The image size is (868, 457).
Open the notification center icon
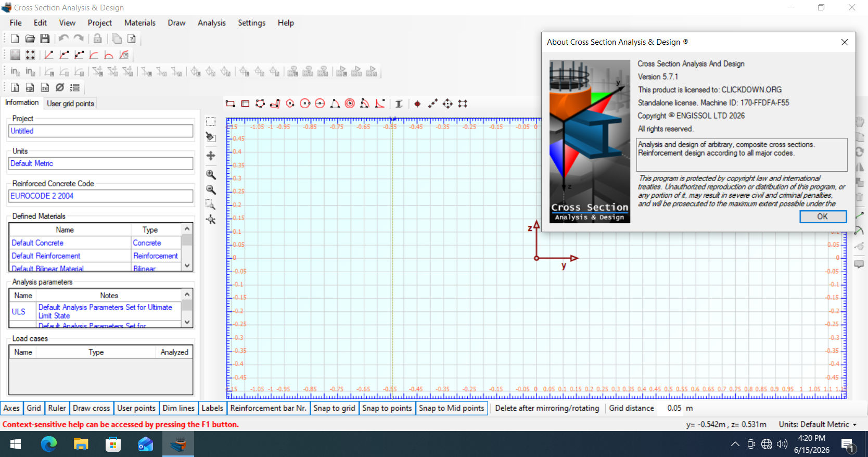pos(848,445)
